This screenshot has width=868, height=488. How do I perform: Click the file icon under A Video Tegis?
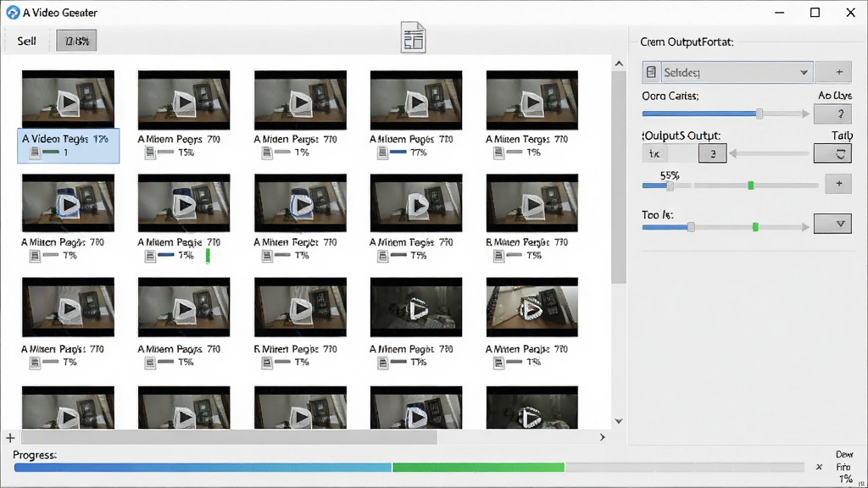(x=35, y=152)
